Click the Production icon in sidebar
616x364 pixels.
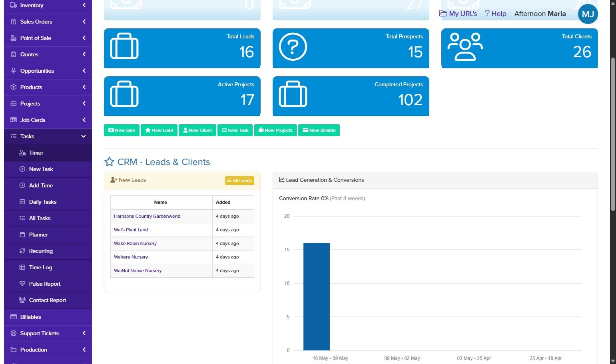click(14, 350)
